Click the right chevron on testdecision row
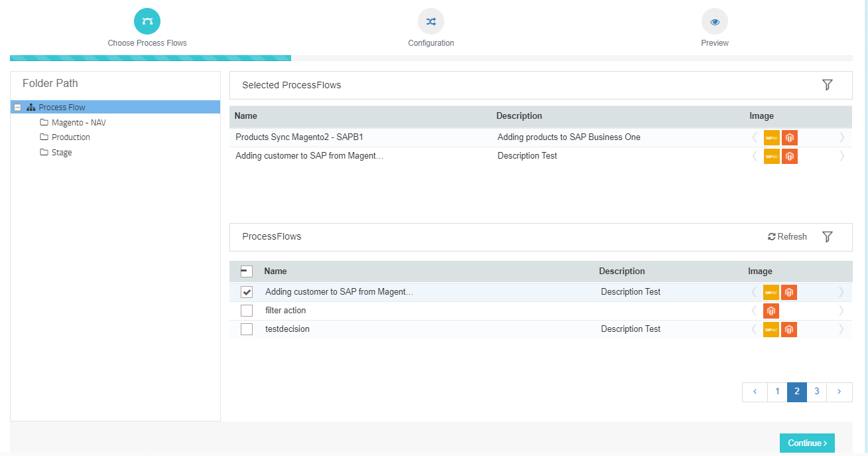Viewport: 868px width, 456px height. [x=841, y=329]
